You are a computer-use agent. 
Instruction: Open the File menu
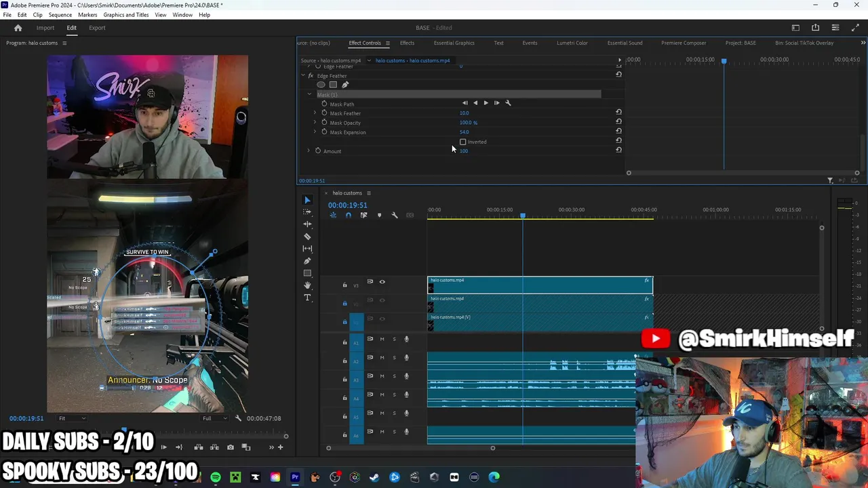(7, 15)
